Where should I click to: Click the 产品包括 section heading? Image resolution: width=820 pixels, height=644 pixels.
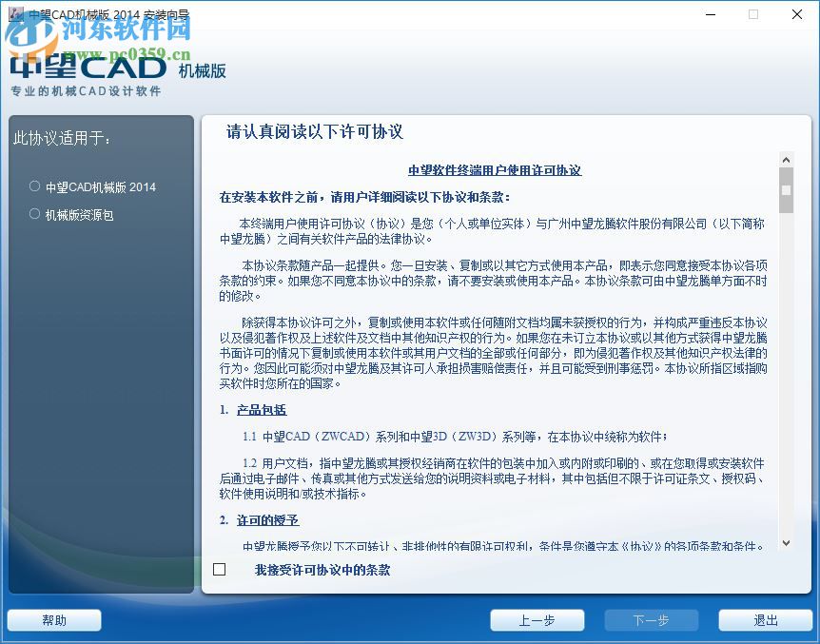click(x=261, y=409)
